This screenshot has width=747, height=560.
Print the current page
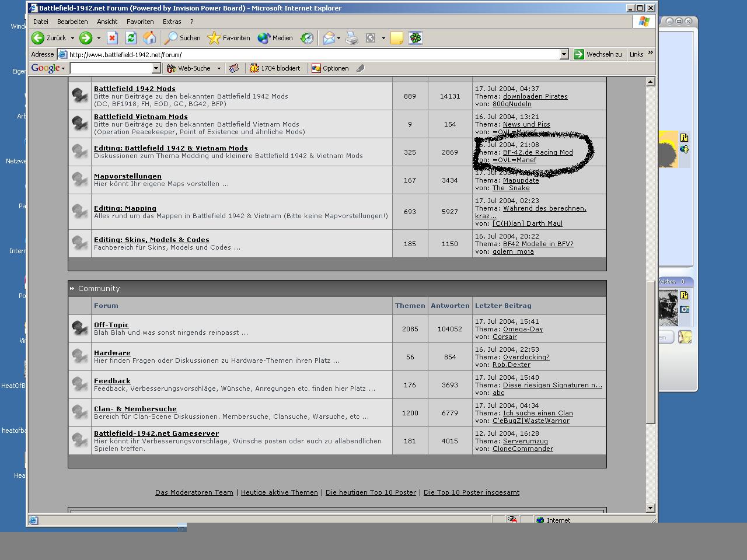352,38
